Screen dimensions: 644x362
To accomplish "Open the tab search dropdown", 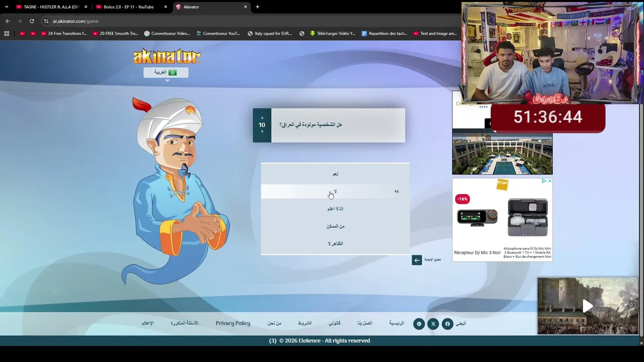I will click(7, 7).
